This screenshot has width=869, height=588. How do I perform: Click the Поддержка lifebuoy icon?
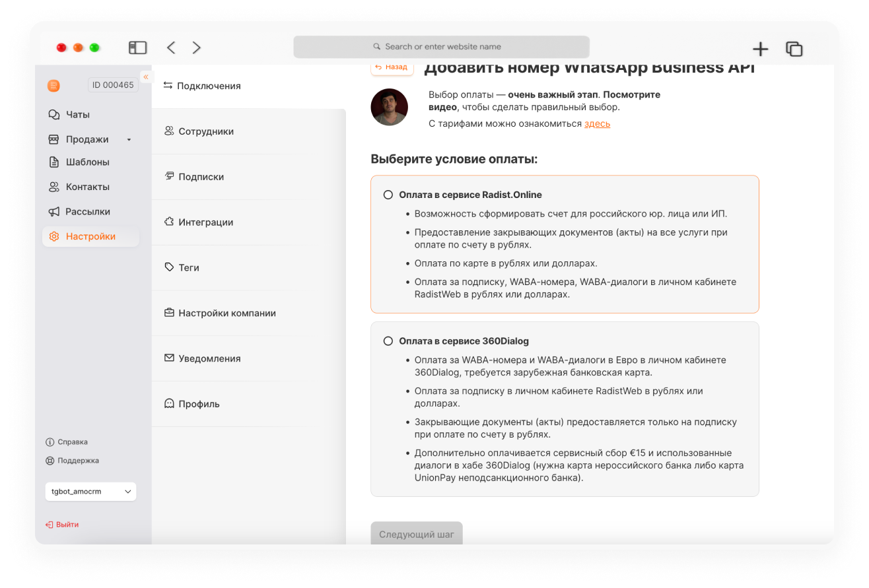pos(50,461)
